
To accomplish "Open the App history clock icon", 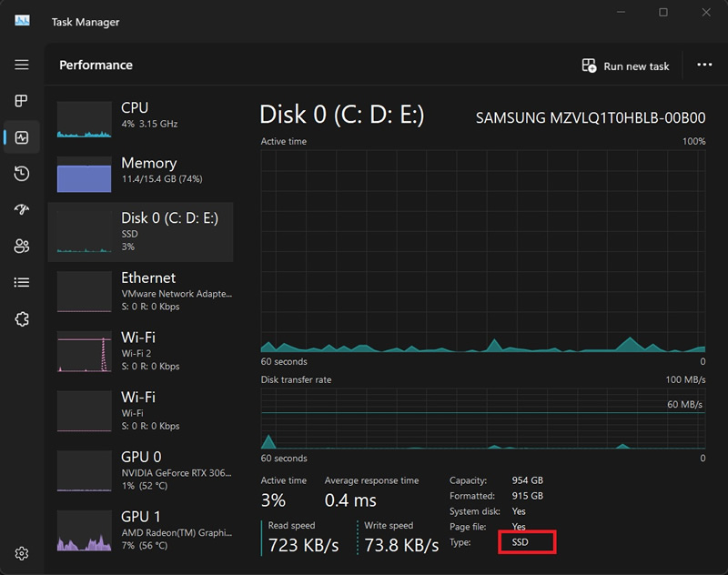I will point(22,174).
